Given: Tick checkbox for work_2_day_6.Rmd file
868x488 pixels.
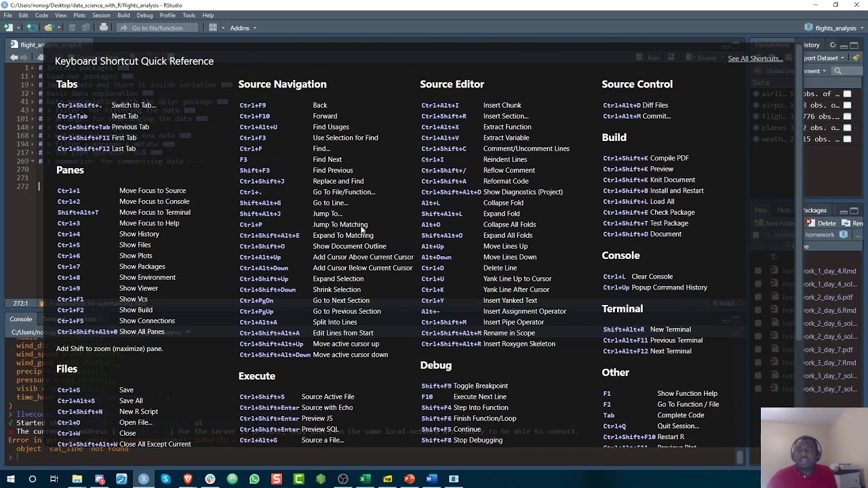Looking at the screenshot, I should coord(758,310).
